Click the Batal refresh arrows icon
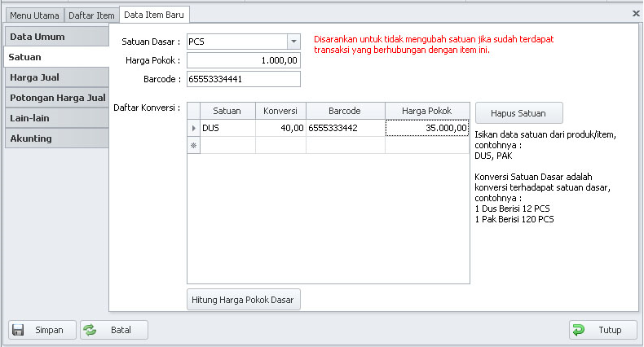Screen dimensions: 644x347 pos(90,330)
